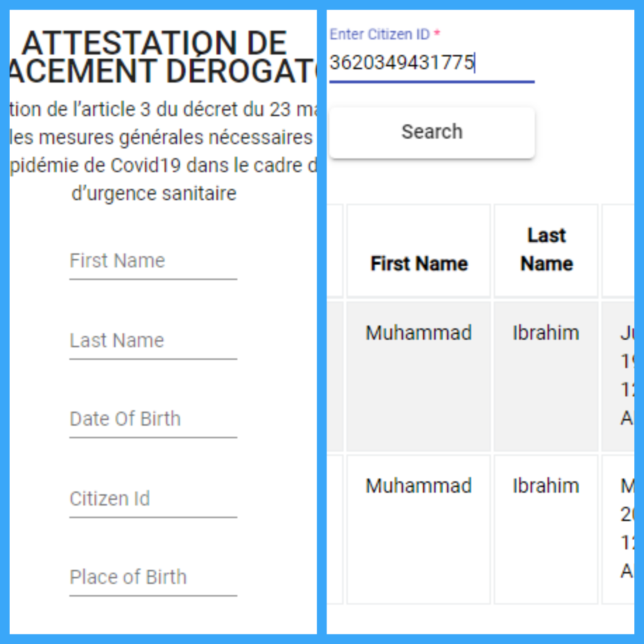Click the line mentioning Covid19
The width and height of the screenshot is (644, 644).
coord(163,166)
